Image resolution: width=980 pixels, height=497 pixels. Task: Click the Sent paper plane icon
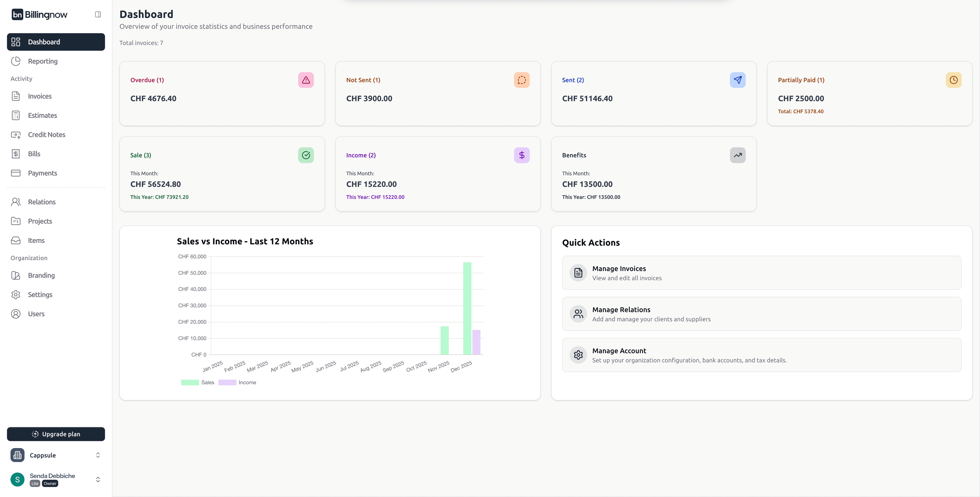point(737,80)
